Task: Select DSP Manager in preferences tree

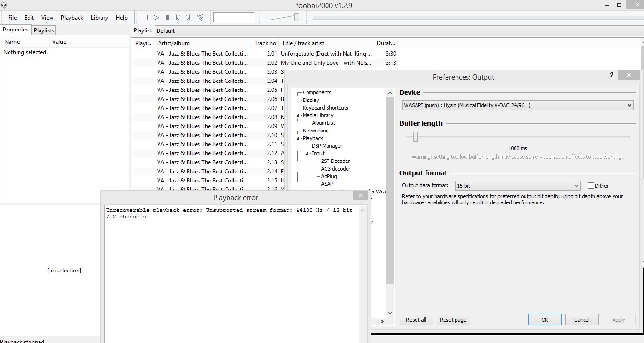Action: [x=327, y=146]
